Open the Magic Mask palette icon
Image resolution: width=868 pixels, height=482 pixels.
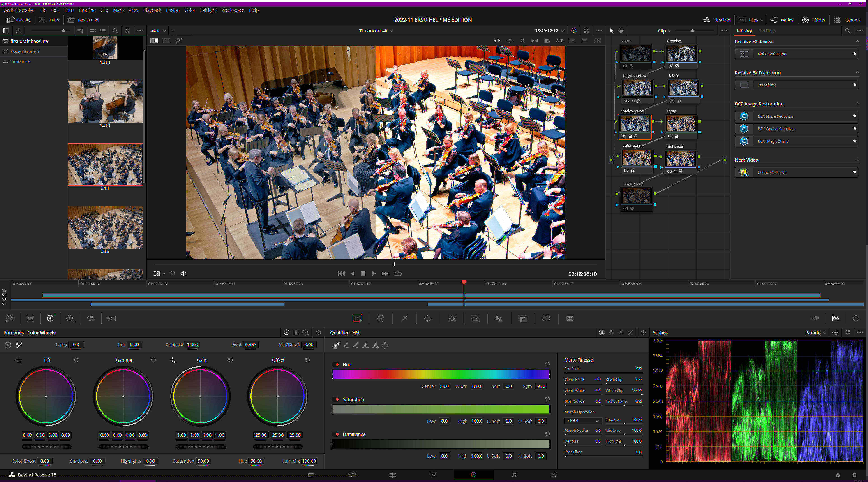click(476, 319)
